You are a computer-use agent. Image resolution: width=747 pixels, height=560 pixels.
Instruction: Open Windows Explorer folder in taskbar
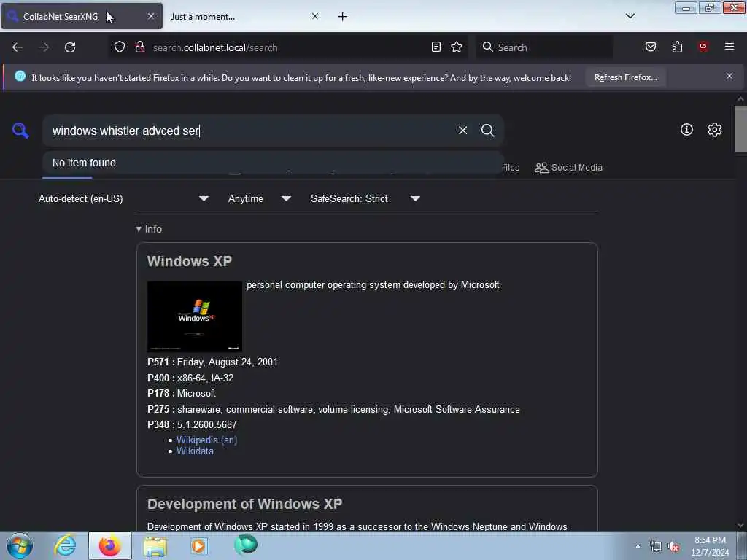(x=155, y=545)
